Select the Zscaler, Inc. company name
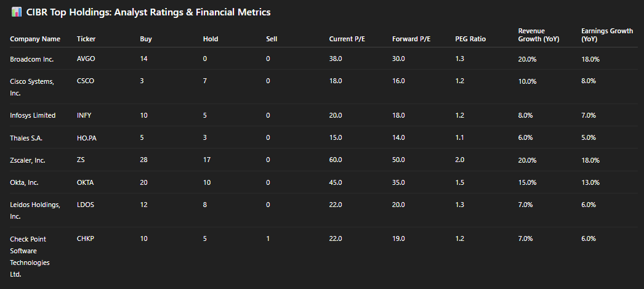Viewport: 644px width, 289px height. (28, 160)
